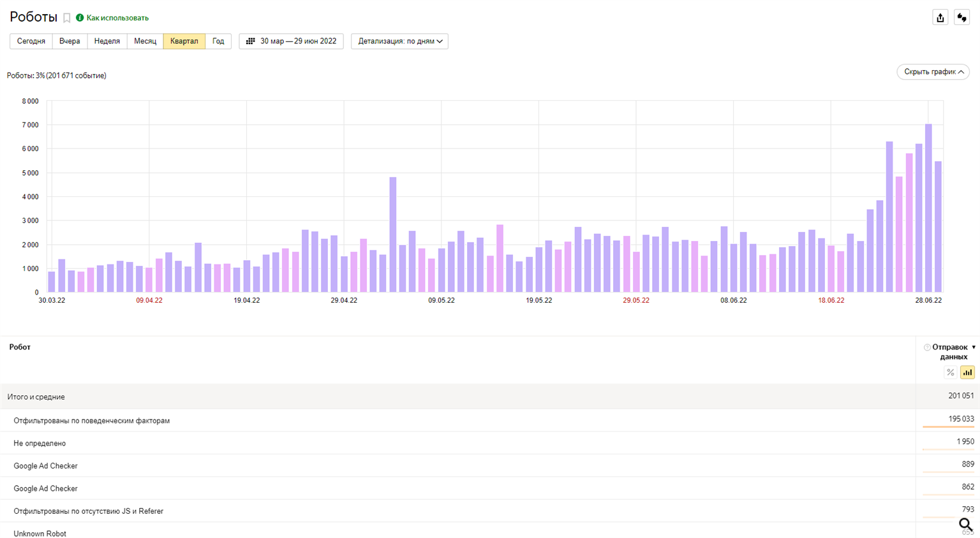Choose the Неделя period tab
Image resolution: width=980 pixels, height=538 pixels.
point(107,41)
